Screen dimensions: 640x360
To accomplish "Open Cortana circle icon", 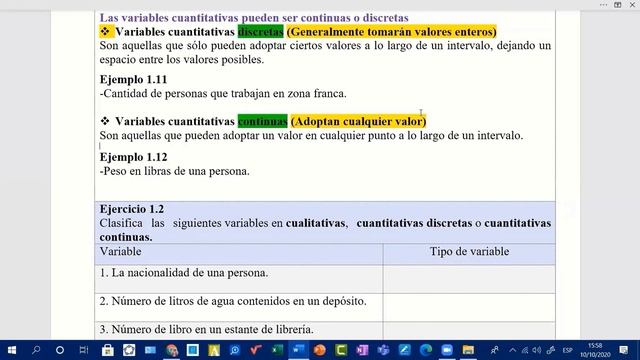I will [x=60, y=350].
